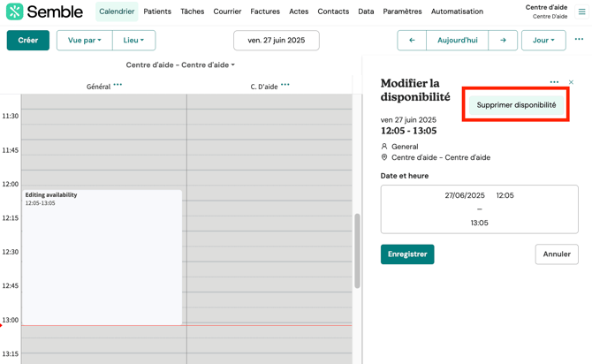The image size is (592, 364).
Task: Edit the 12:05 start time field
Action: pos(505,195)
